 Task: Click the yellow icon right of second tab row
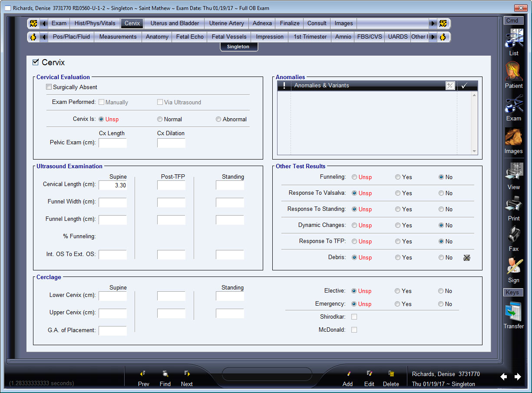[443, 37]
